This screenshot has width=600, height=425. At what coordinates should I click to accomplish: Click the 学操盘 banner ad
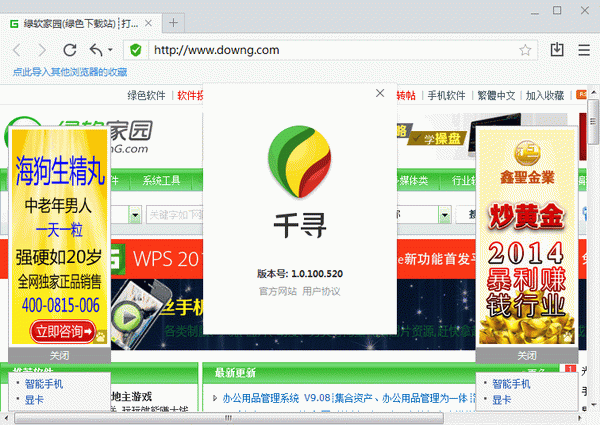(x=437, y=138)
